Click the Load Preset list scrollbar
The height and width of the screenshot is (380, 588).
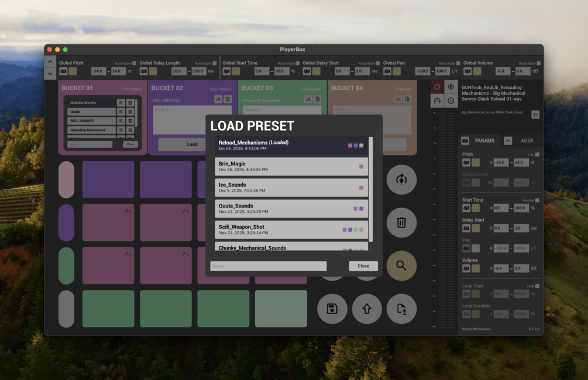pyautogui.click(x=370, y=189)
